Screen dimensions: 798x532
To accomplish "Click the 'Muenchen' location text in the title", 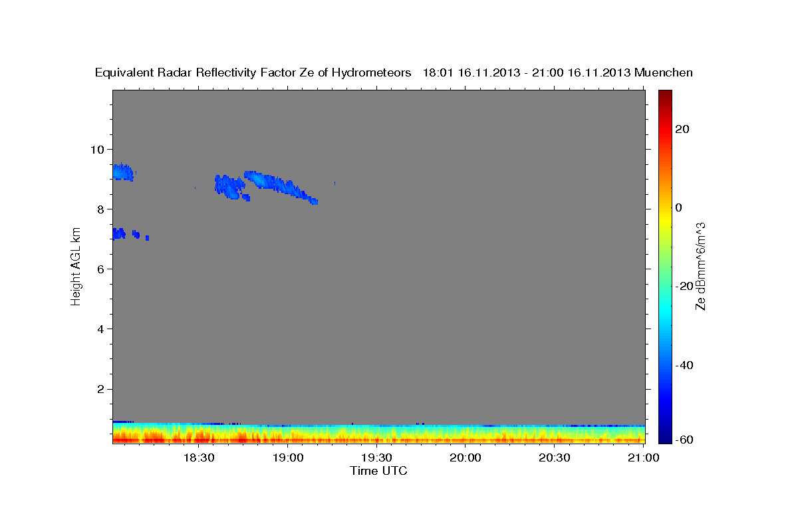I will click(x=664, y=72).
